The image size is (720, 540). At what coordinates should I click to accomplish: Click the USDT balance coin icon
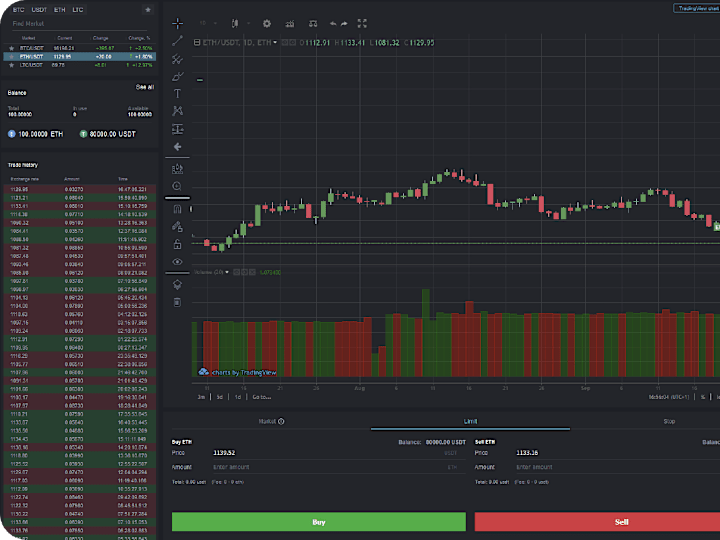click(x=84, y=134)
